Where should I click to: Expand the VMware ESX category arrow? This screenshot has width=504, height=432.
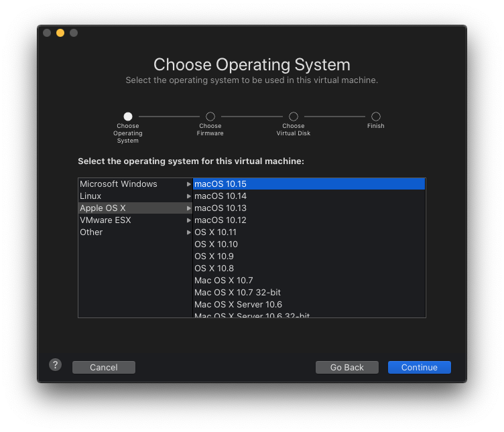pyautogui.click(x=189, y=220)
